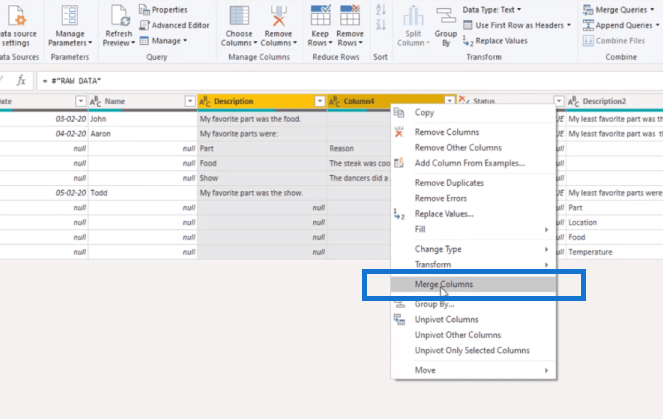Expand the Move submenu
This screenshot has width=663, height=419.
pyautogui.click(x=473, y=370)
